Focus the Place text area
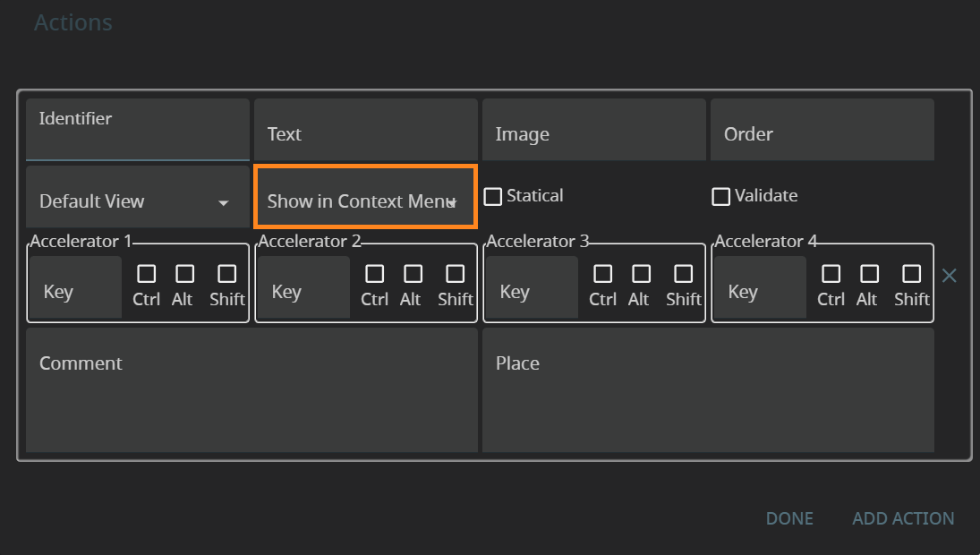Image resolution: width=980 pixels, height=555 pixels. point(708,389)
